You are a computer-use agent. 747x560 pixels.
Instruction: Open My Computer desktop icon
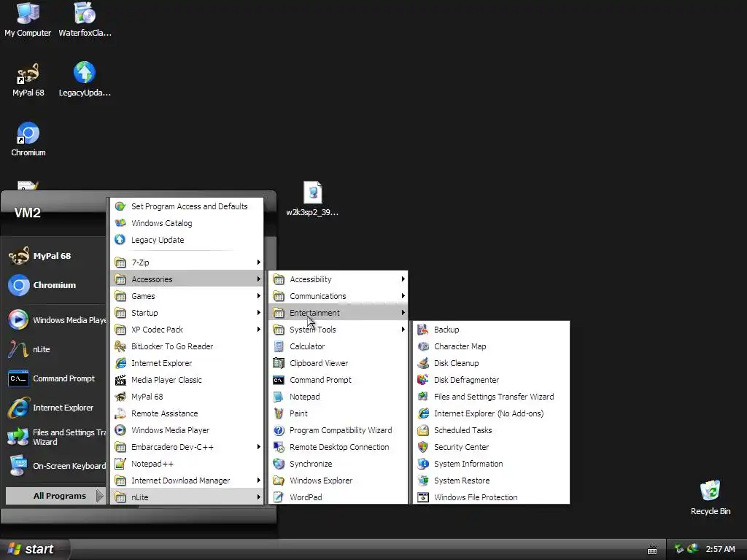pyautogui.click(x=28, y=19)
